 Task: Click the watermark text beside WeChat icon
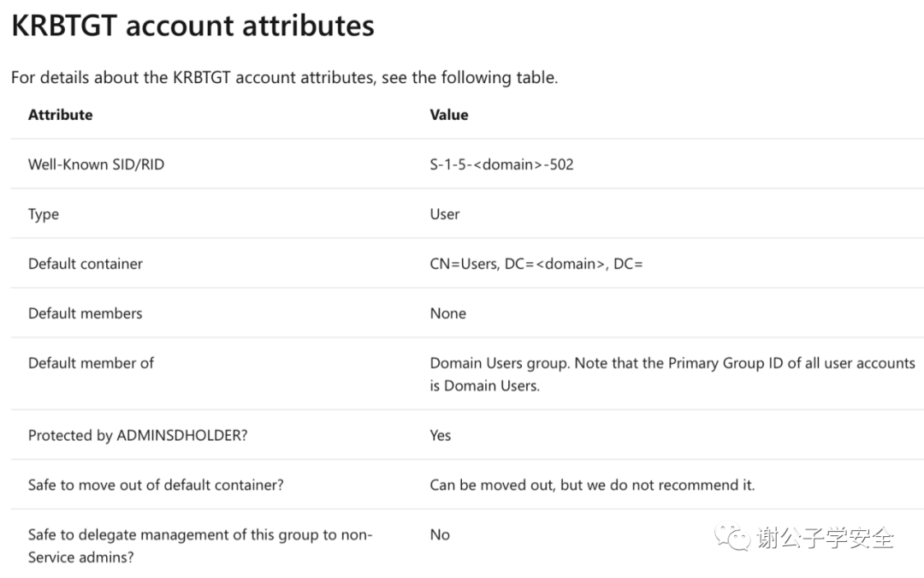click(x=825, y=539)
